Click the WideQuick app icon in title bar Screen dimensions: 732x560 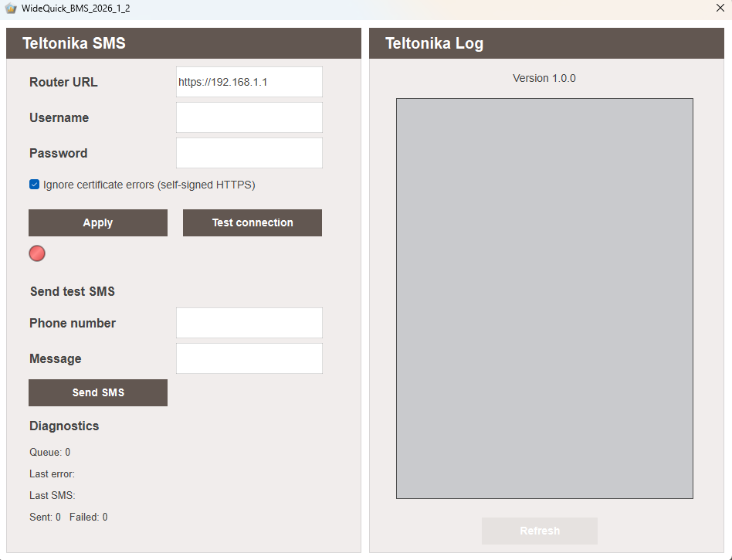point(11,8)
